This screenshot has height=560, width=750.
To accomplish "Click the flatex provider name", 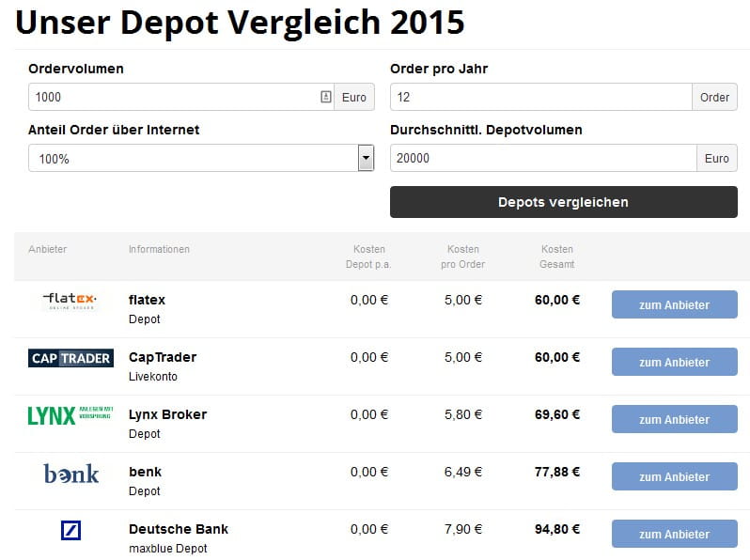I will (147, 300).
